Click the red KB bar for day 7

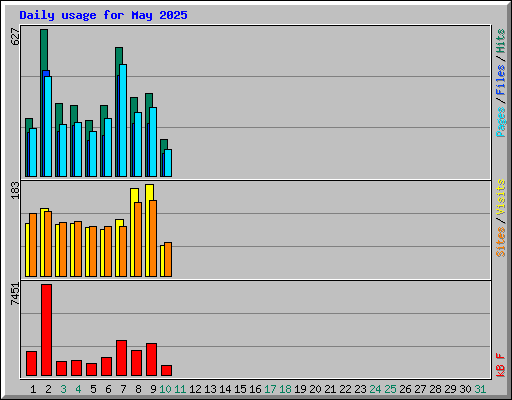pos(122,358)
